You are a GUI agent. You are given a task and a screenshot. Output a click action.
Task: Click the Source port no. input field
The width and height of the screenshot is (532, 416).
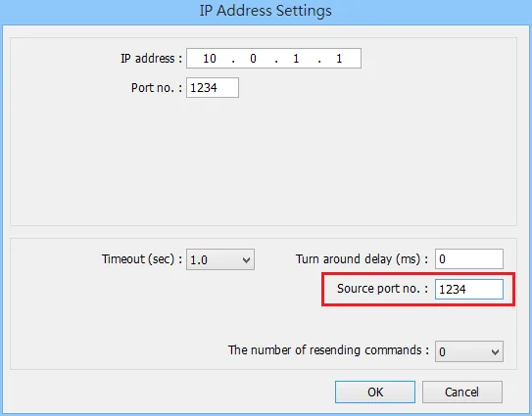469,289
